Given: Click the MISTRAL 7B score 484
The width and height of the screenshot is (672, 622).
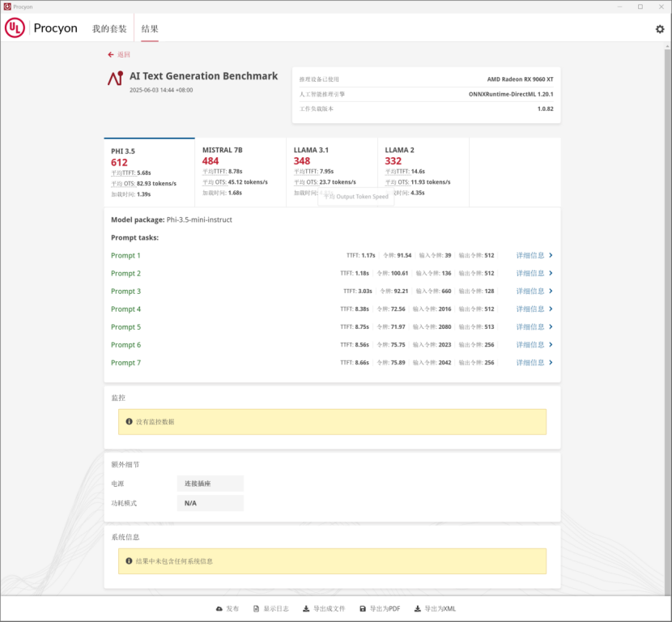Looking at the screenshot, I should click(x=211, y=161).
